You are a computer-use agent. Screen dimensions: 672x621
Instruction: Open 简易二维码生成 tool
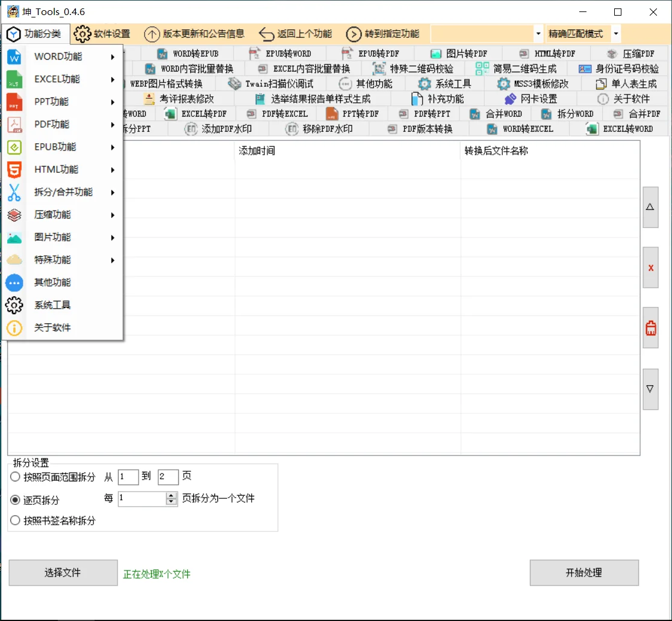[517, 69]
